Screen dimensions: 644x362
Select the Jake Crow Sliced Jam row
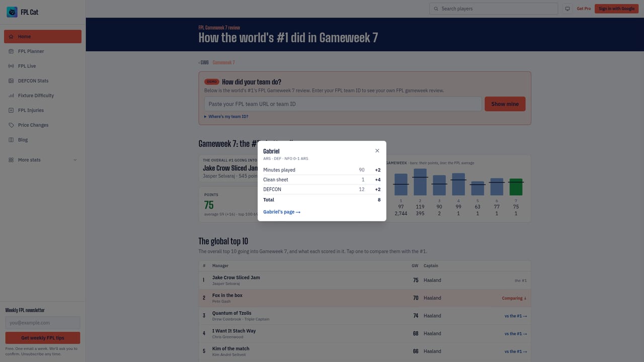tap(365, 280)
